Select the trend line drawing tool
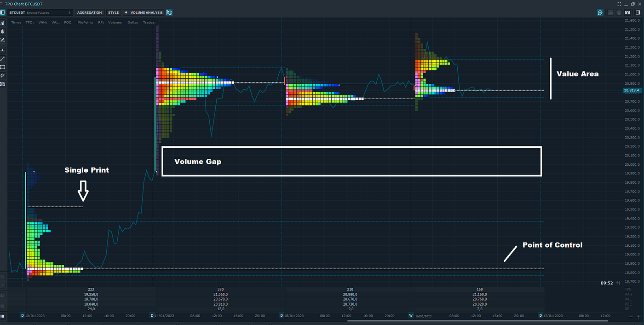The image size is (644, 325). (x=3, y=58)
